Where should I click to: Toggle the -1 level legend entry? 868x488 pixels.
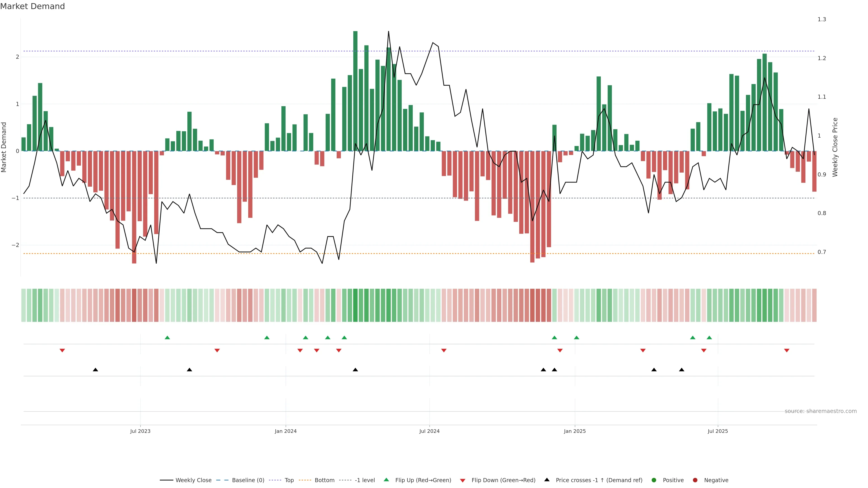[x=365, y=480]
